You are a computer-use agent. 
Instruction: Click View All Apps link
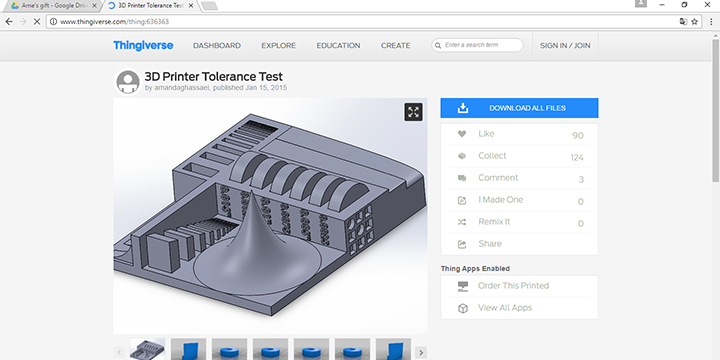[x=505, y=308]
